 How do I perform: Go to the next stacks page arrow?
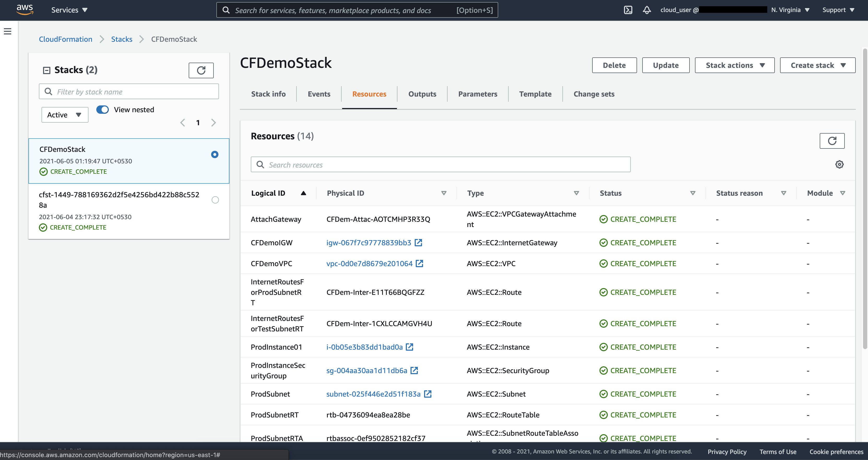[213, 123]
